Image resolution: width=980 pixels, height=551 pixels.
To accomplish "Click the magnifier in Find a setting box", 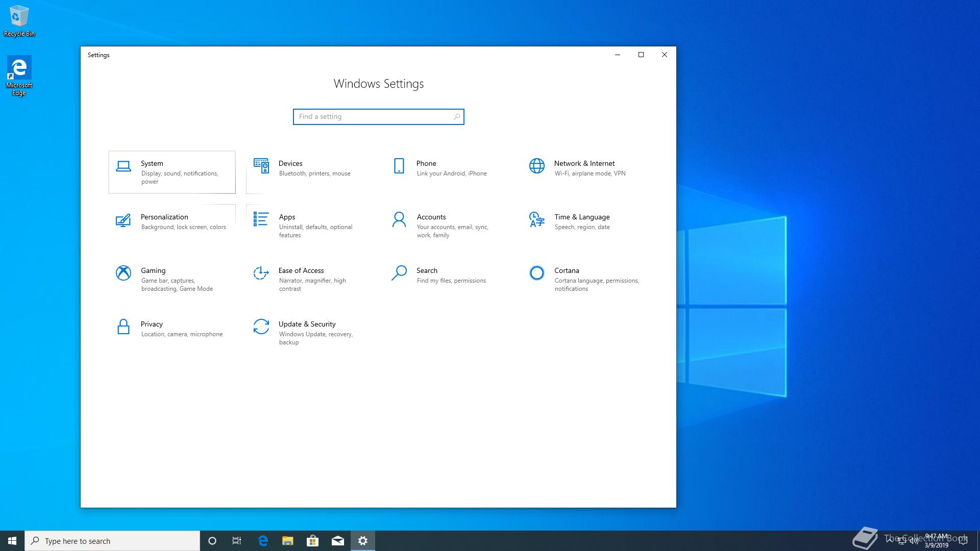I will [457, 117].
